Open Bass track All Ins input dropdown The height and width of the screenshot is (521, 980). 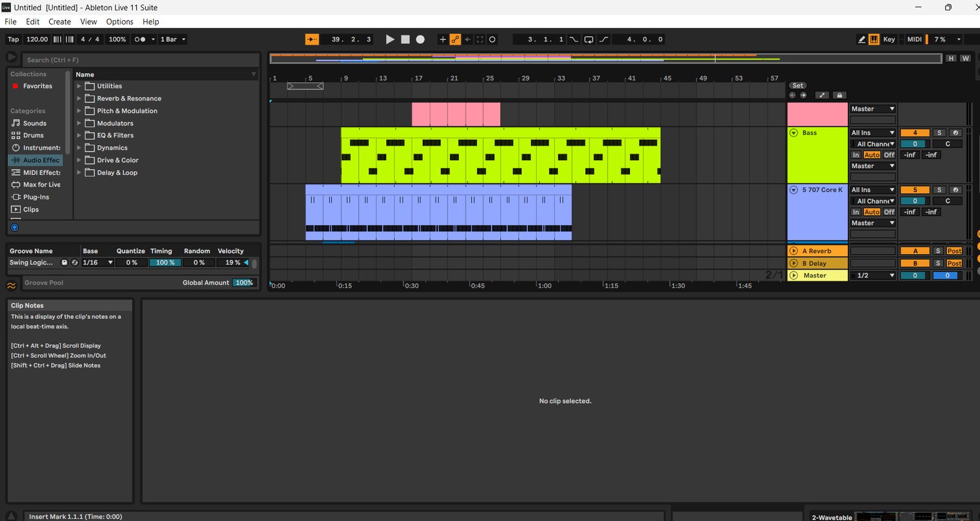(x=872, y=133)
